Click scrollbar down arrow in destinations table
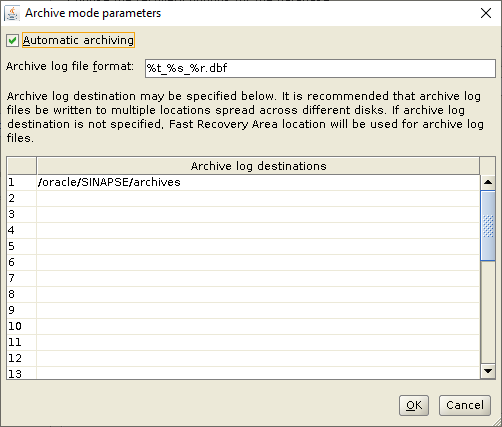 click(488, 371)
